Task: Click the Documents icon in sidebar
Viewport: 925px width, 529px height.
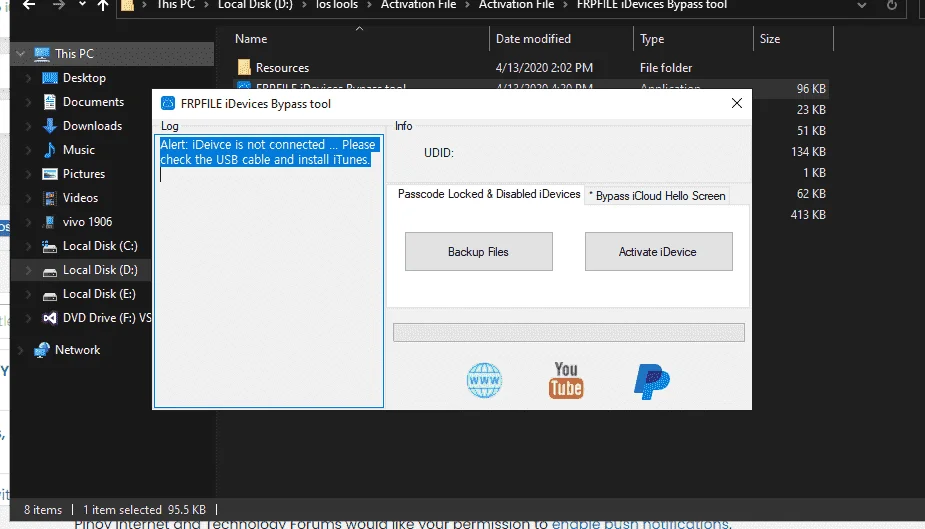Action: (x=50, y=102)
